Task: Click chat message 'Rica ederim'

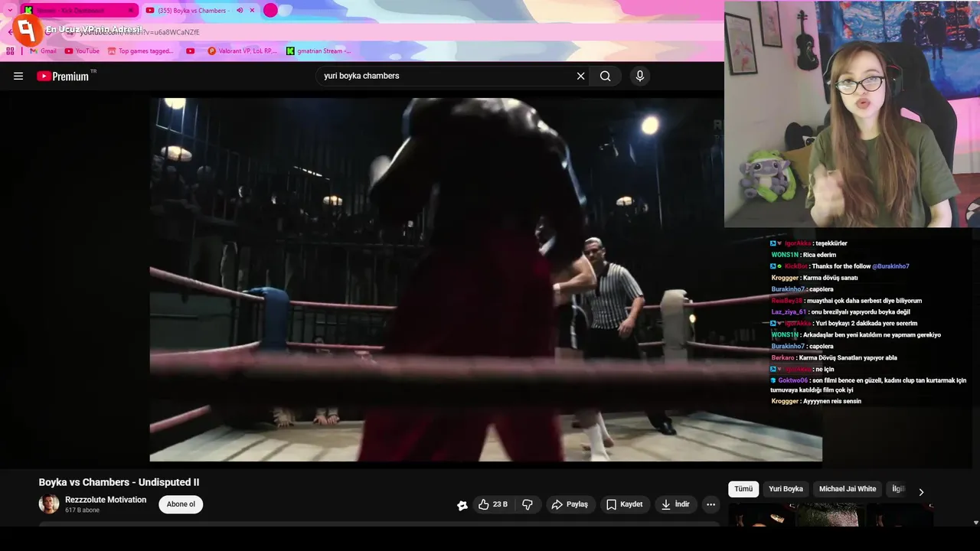Action: (x=819, y=255)
